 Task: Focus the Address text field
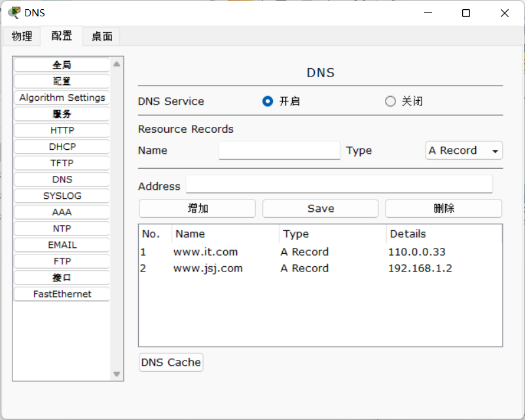[339, 185]
